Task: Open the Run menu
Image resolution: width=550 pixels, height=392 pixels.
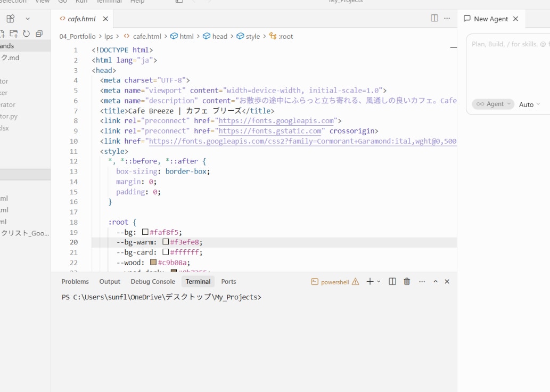Action: click(81, 2)
